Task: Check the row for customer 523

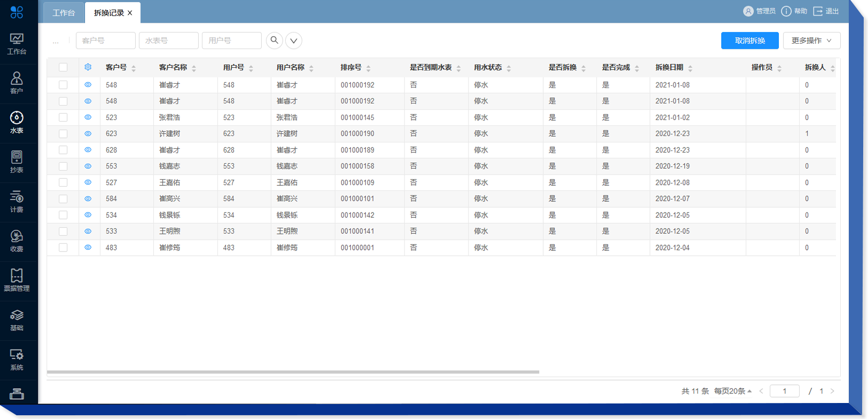Action: click(x=63, y=117)
